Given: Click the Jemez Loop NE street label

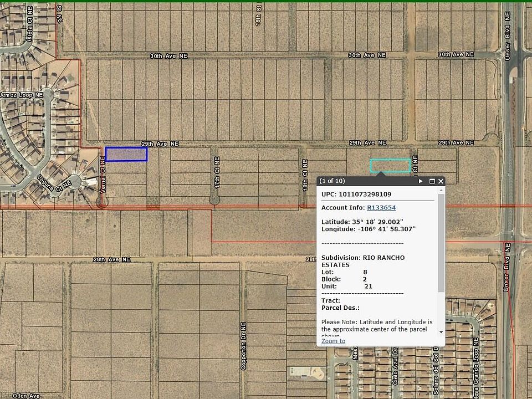Looking at the screenshot, I should (x=22, y=95).
